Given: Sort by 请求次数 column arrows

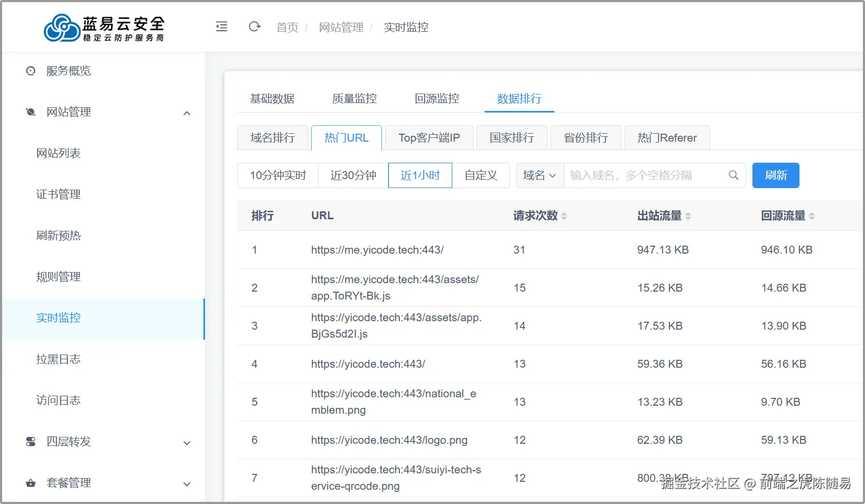Looking at the screenshot, I should (x=564, y=216).
